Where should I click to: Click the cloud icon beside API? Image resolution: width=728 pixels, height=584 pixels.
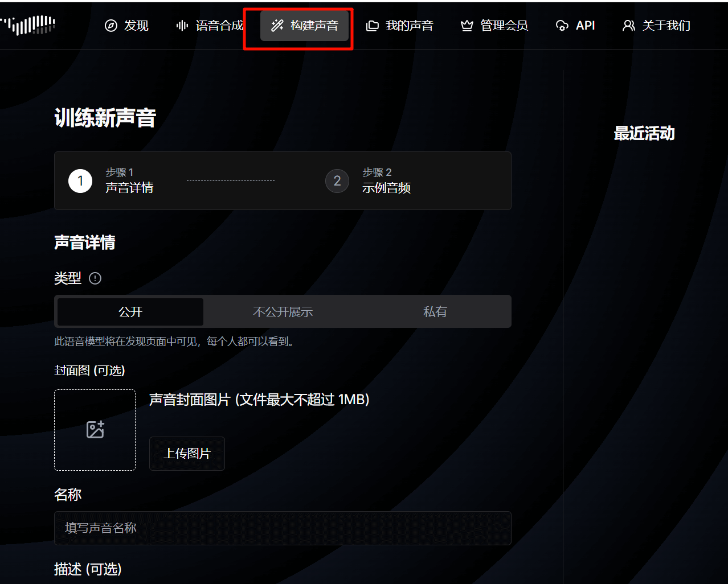point(562,26)
